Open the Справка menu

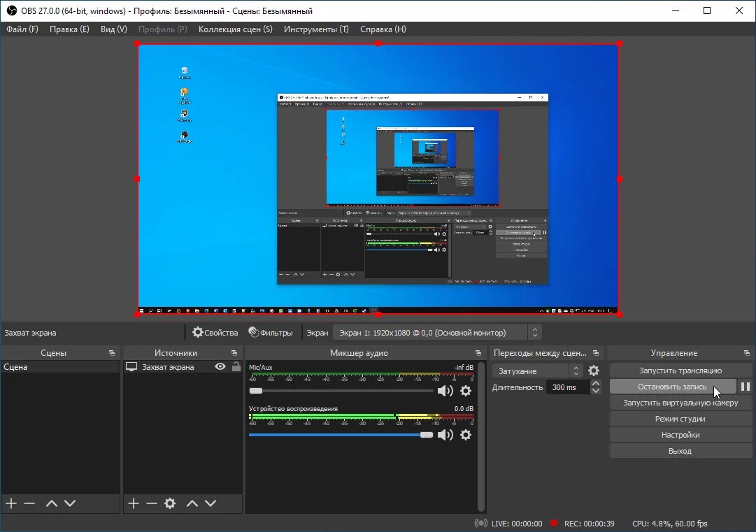(383, 29)
